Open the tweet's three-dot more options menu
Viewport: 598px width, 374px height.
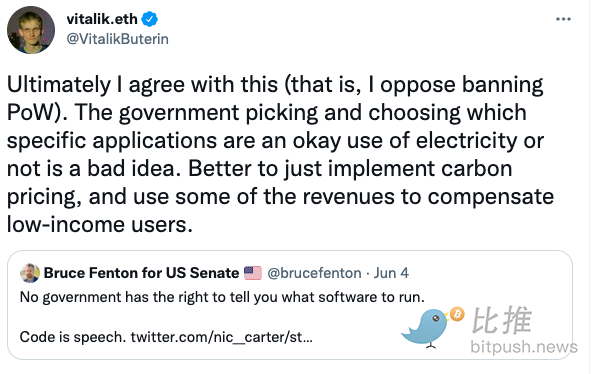tap(563, 19)
